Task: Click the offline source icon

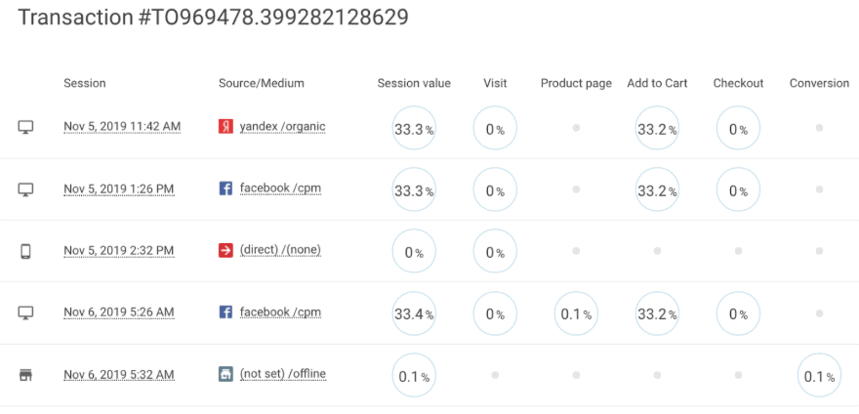Action: click(x=226, y=374)
